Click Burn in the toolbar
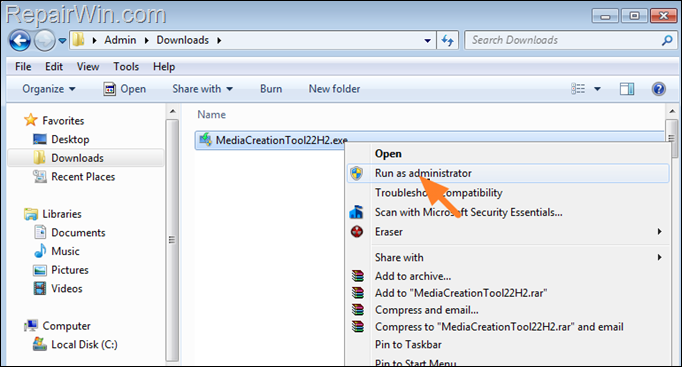Image resolution: width=682 pixels, height=367 pixels. point(271,89)
